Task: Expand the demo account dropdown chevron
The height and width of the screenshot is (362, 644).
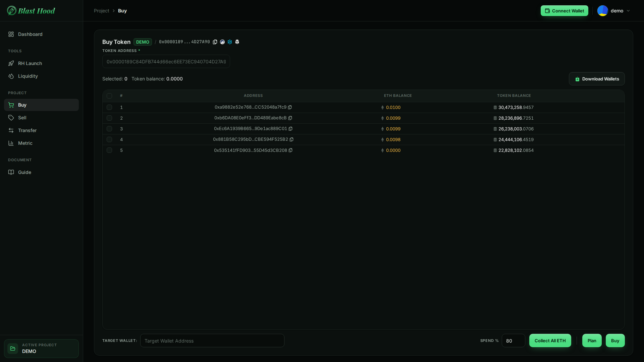Action: coord(628,11)
